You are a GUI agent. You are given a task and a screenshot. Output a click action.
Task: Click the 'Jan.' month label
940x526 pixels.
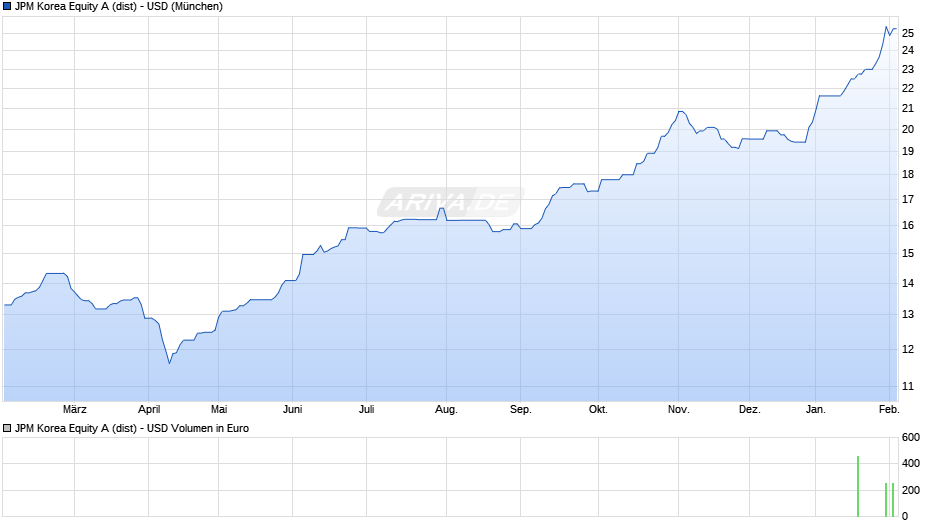pos(815,409)
